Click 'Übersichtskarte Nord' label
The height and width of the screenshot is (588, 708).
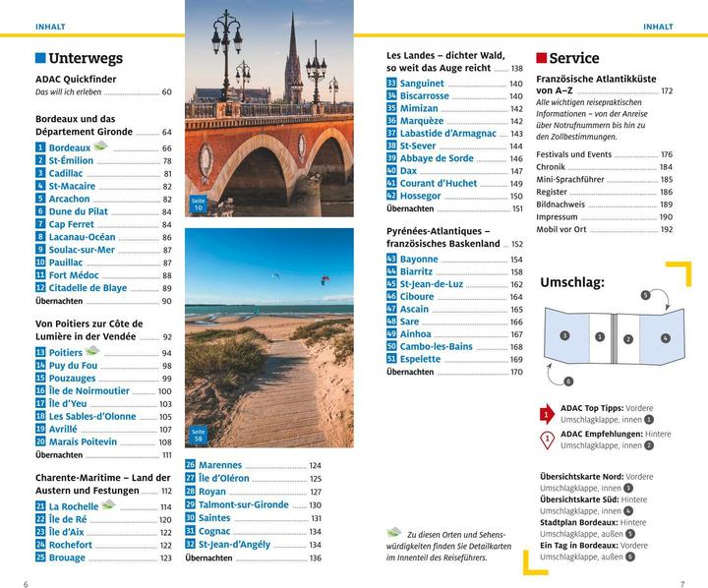click(581, 477)
